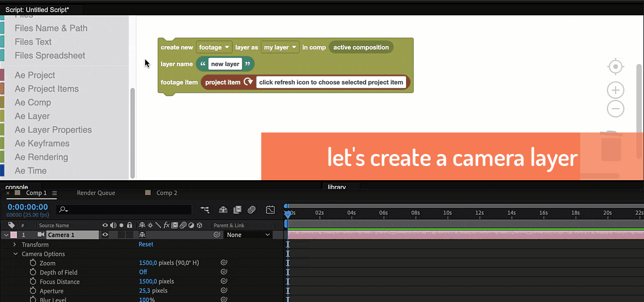Click the effects fx column header icon

click(x=166, y=225)
